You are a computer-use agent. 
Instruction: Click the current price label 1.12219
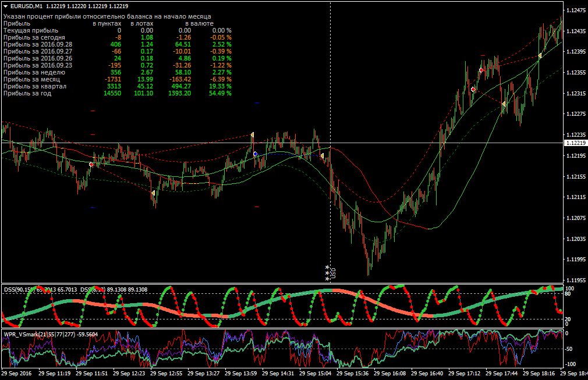pyautogui.click(x=576, y=143)
